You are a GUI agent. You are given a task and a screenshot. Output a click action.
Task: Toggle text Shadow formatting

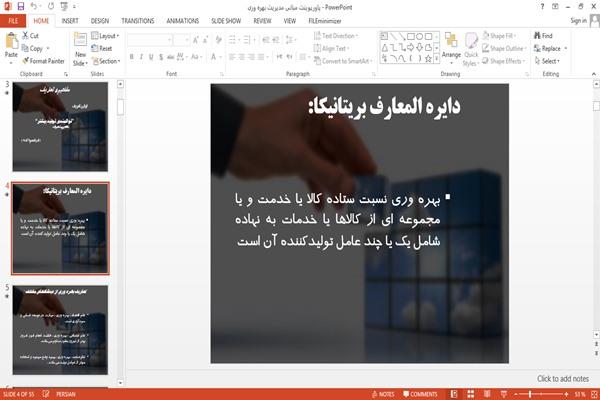coord(161,57)
